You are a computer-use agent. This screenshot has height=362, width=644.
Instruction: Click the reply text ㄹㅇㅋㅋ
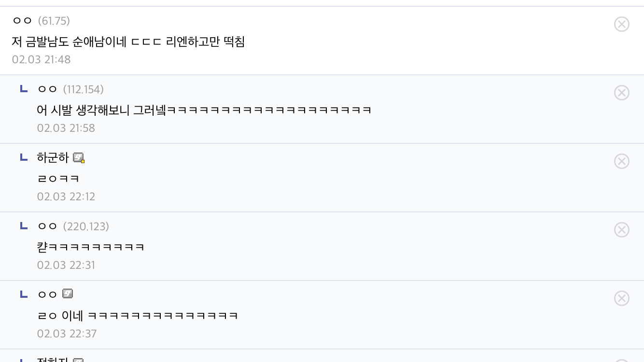pos(58,179)
